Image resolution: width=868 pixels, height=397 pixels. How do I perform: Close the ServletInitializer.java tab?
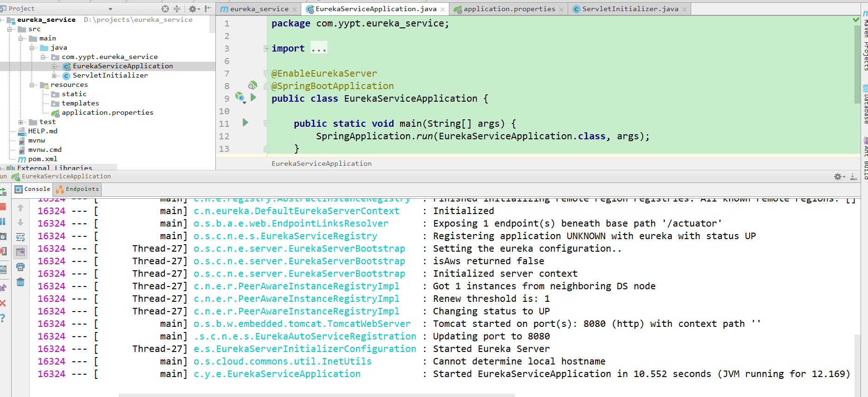(684, 9)
